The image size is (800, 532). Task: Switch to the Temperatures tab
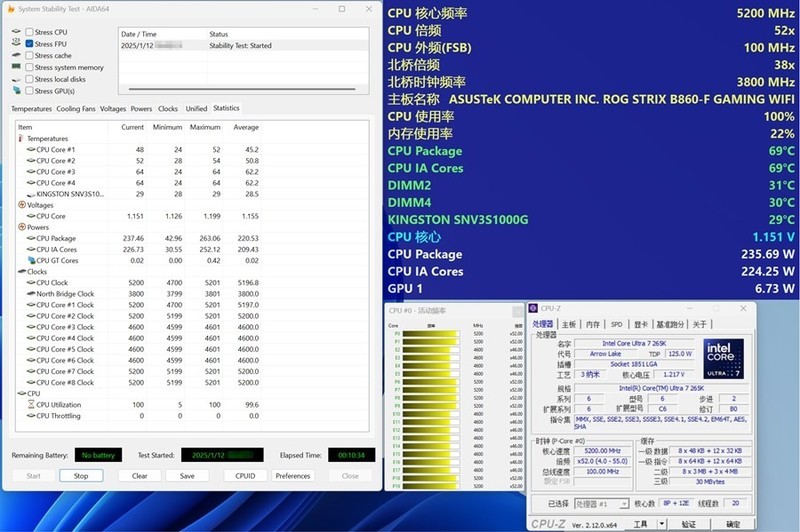[31, 109]
